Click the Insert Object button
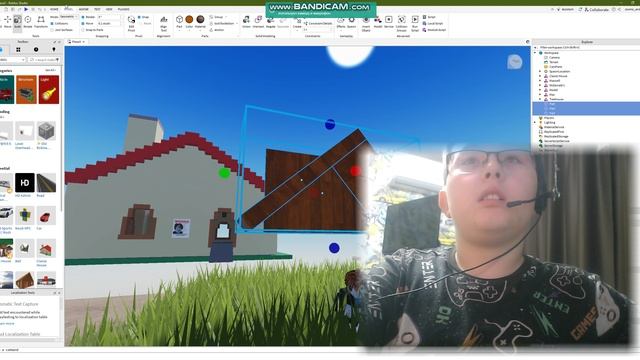The width and height of the screenshot is (640, 360). coord(366,24)
